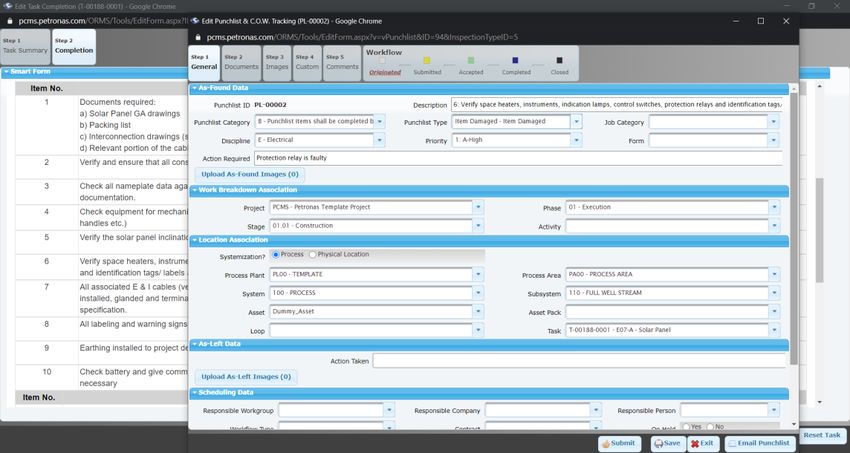
Task: Open the Responsible Person dropdown
Action: click(774, 410)
